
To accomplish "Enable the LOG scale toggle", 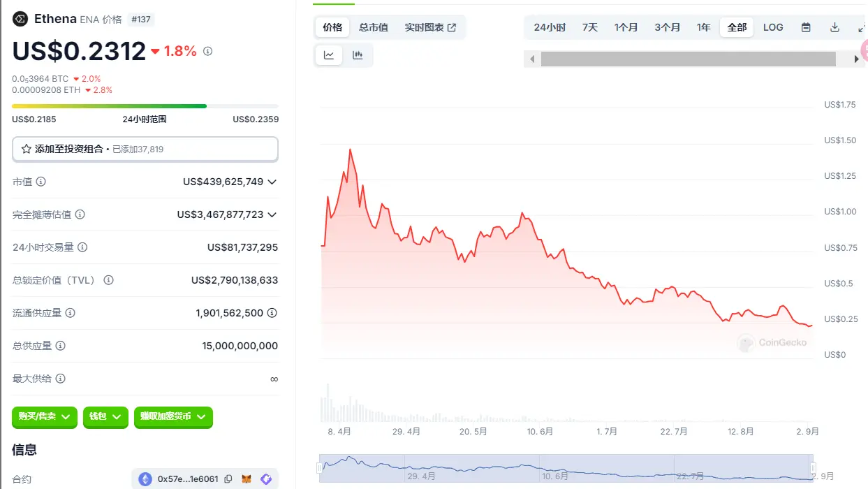I will [x=772, y=27].
